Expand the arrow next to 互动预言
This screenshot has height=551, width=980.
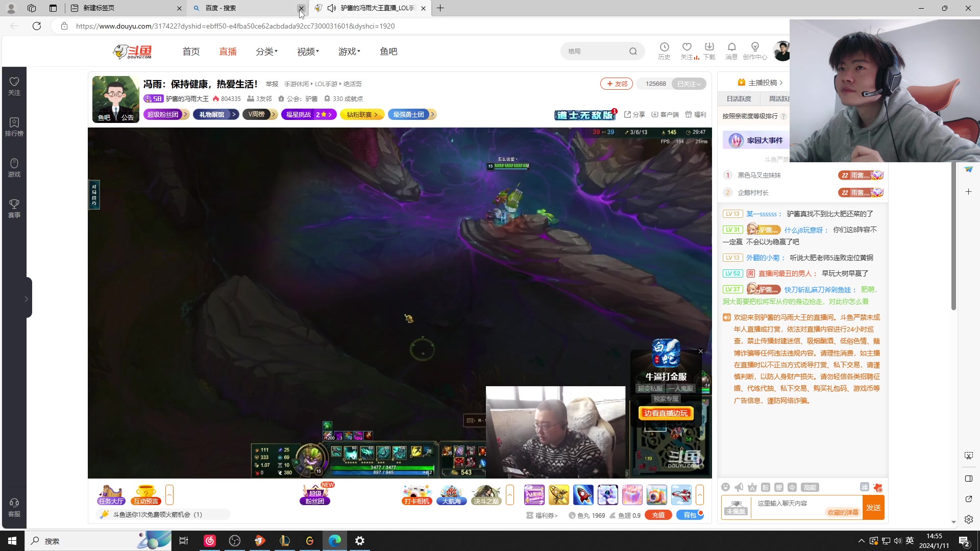click(x=169, y=495)
